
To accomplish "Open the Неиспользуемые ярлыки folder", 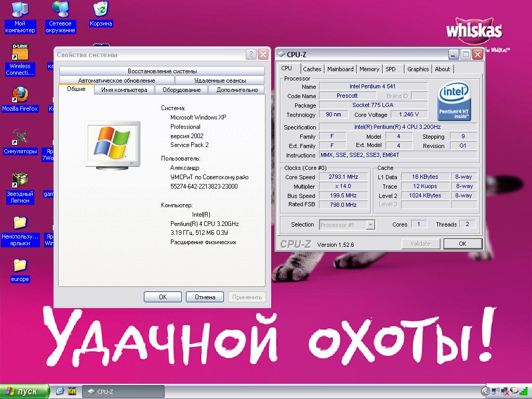I will point(20,231).
